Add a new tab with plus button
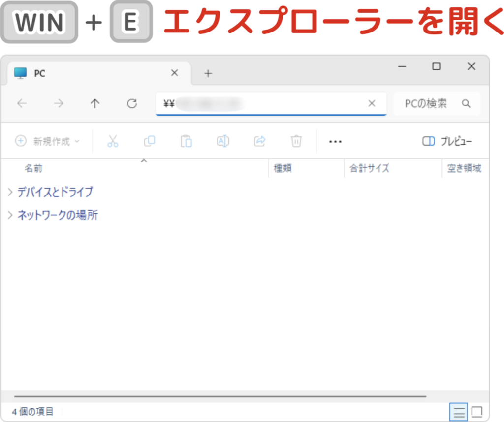The width and height of the screenshot is (504, 422). click(x=208, y=73)
